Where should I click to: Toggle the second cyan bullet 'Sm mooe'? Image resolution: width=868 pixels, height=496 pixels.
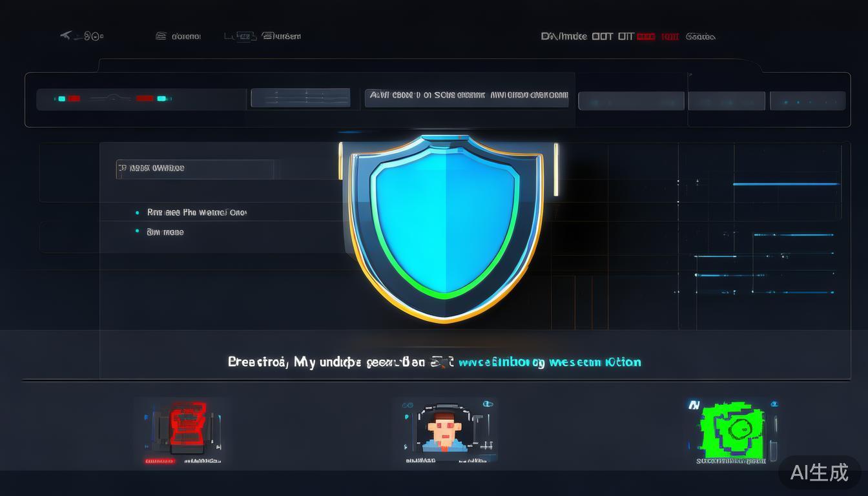point(138,231)
